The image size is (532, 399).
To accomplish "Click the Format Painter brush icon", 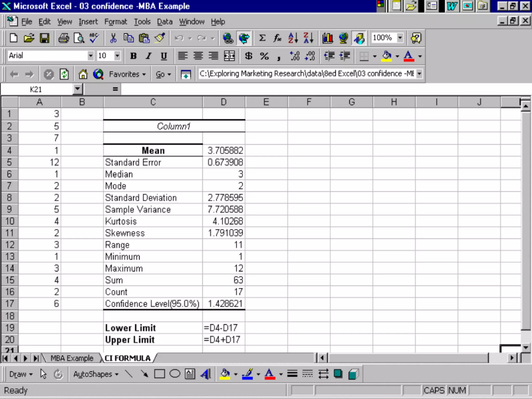I will pyautogui.click(x=160, y=38).
